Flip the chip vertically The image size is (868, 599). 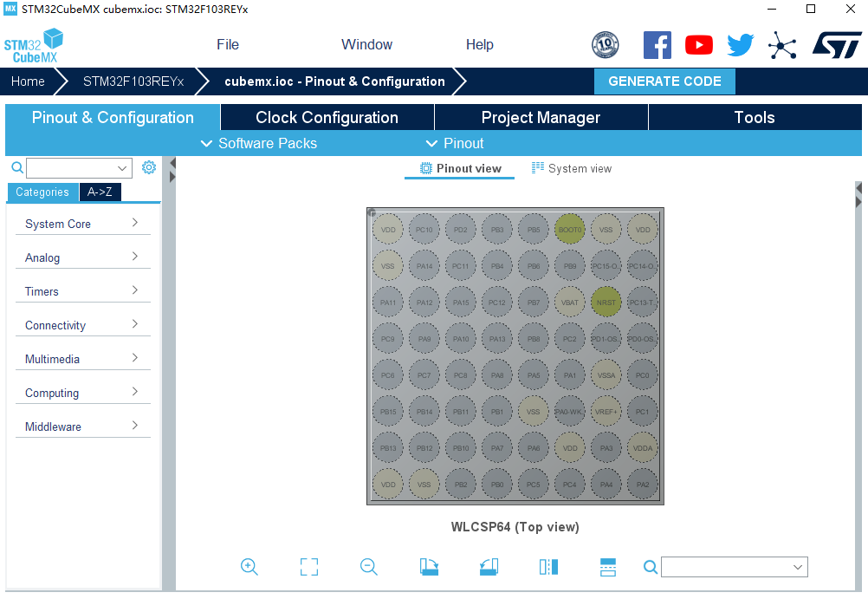coord(608,567)
